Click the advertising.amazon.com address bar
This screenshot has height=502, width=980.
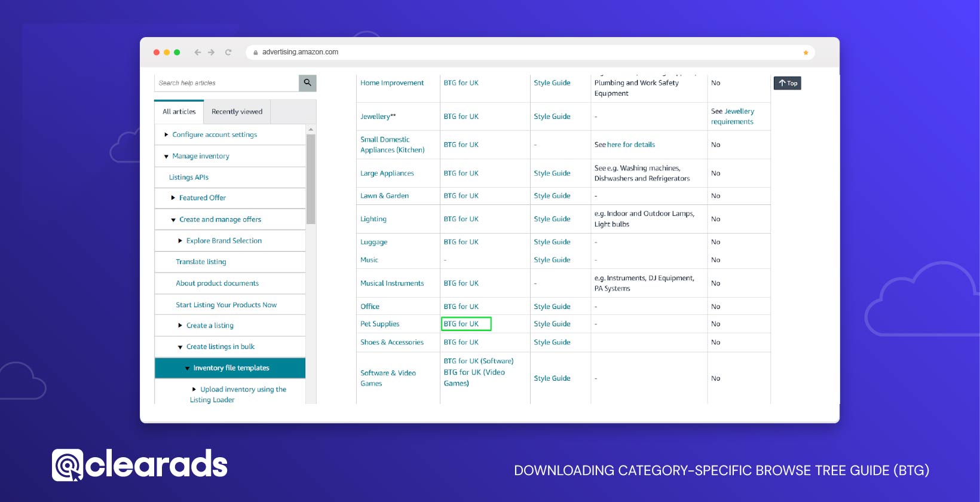coord(530,53)
